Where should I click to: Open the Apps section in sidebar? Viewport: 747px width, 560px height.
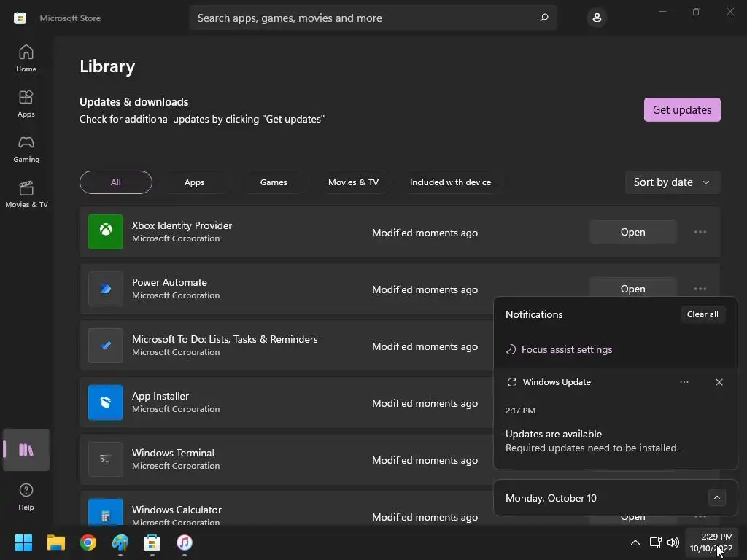point(26,104)
